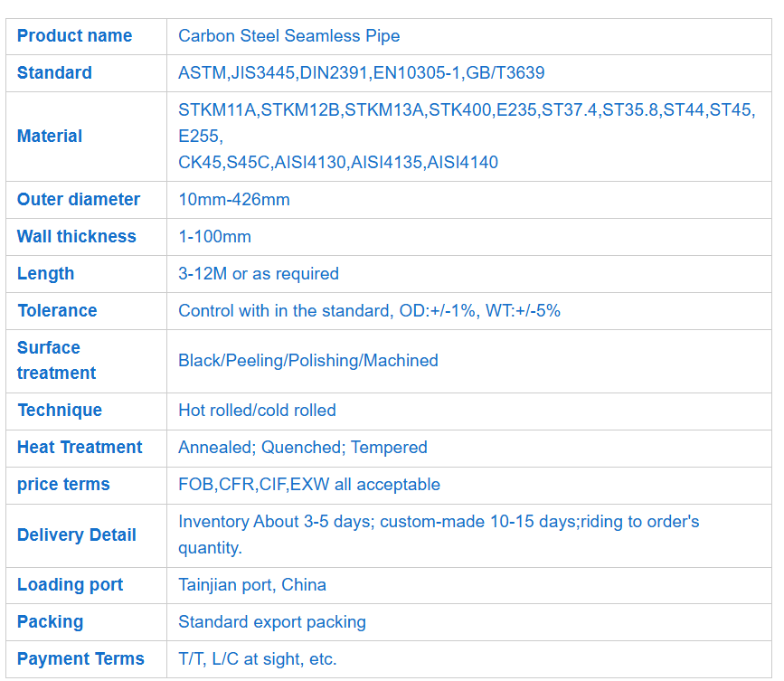Click the Hot rolled/cold rolled text
The height and width of the screenshot is (681, 784).
click(x=257, y=411)
